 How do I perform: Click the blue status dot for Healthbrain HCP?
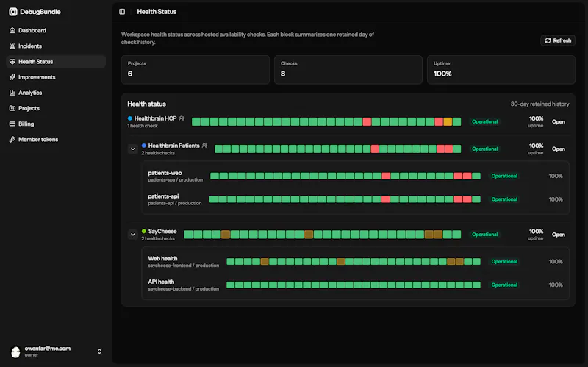click(x=130, y=118)
